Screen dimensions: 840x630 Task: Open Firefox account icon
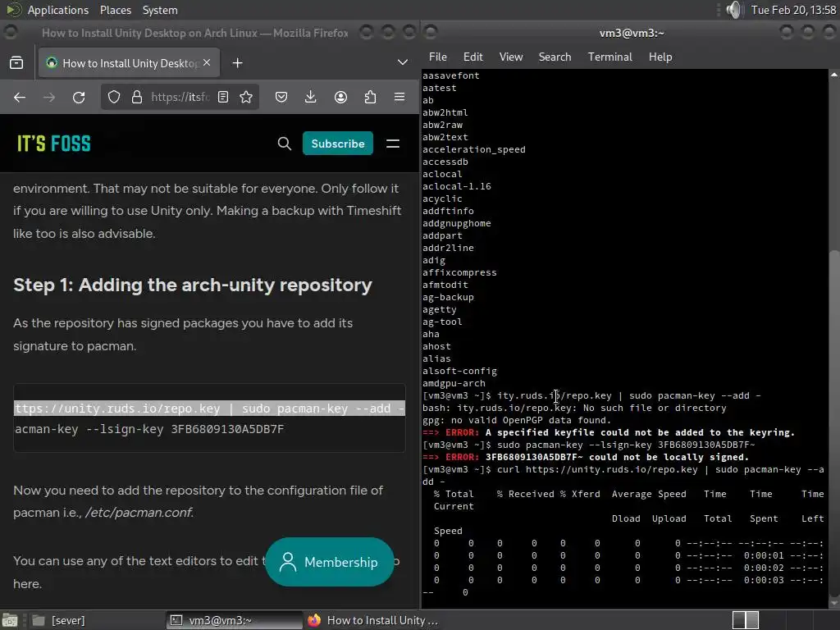coord(340,97)
